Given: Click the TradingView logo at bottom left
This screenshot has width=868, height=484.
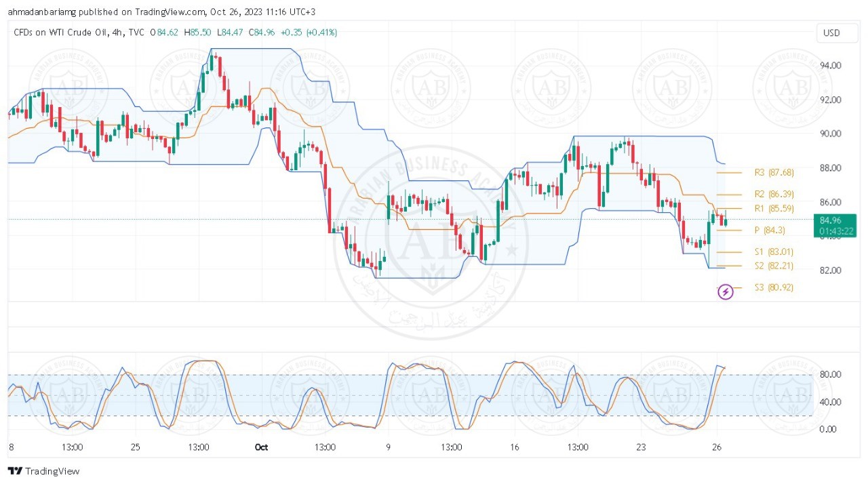Looking at the screenshot, I should (44, 471).
